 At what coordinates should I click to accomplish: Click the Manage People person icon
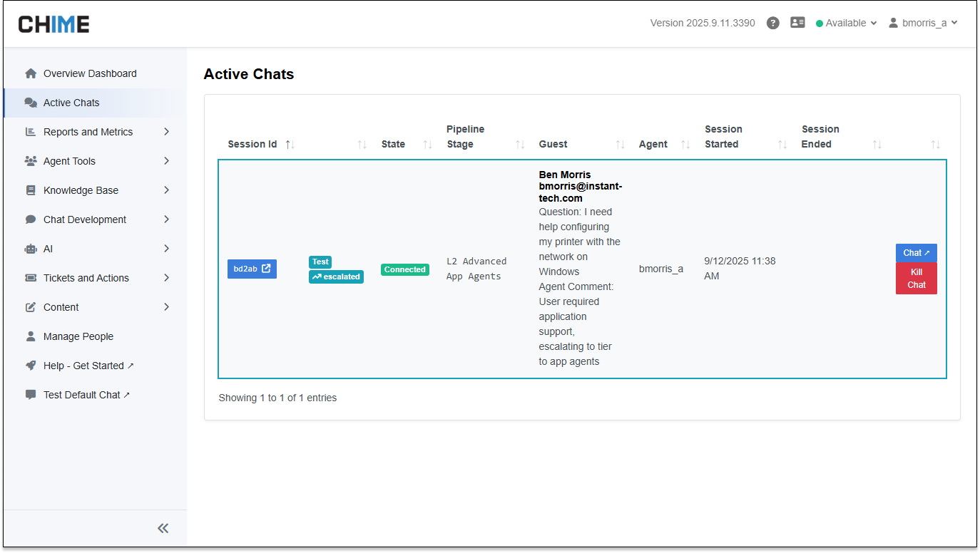[31, 336]
